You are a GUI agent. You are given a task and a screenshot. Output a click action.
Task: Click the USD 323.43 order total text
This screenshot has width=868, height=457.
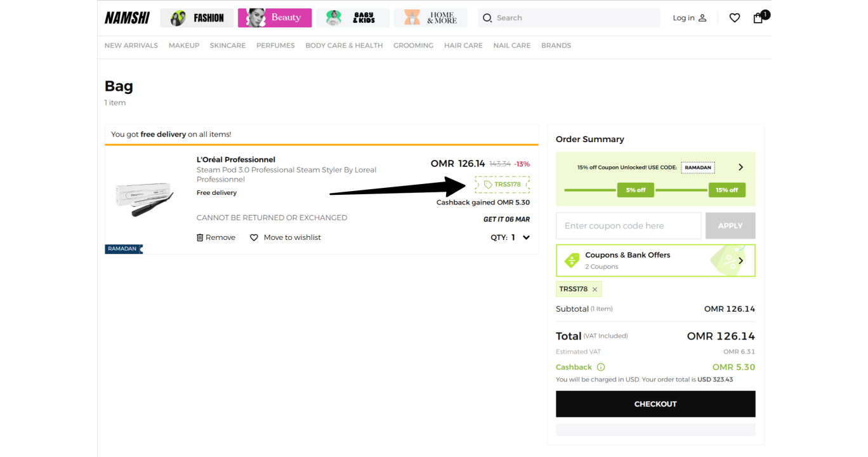(715, 380)
